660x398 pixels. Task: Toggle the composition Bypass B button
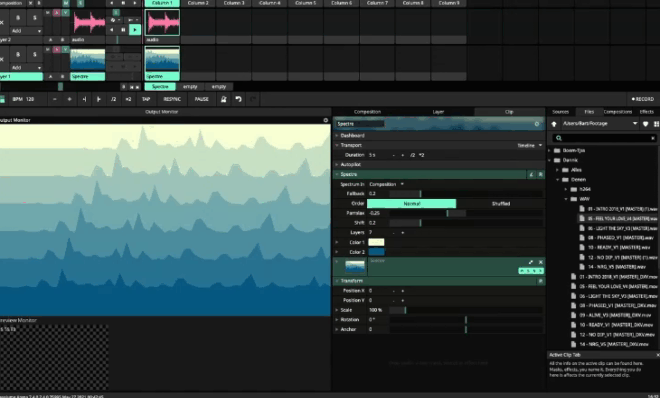(x=39, y=3)
